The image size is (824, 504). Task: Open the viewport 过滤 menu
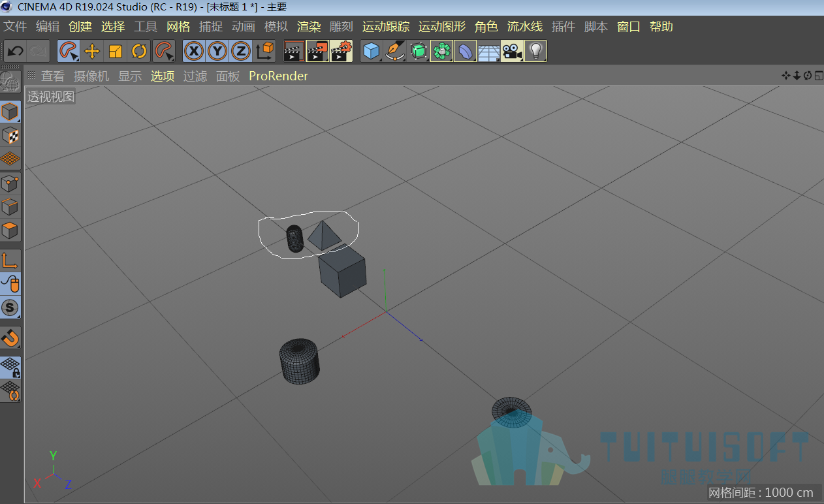coord(195,76)
